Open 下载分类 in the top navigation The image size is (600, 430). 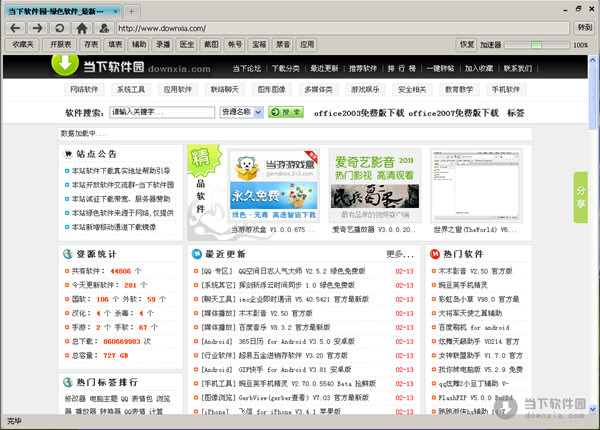tap(285, 68)
